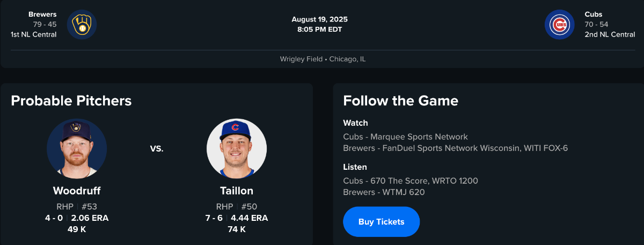The height and width of the screenshot is (245, 644).
Task: Click the Follow the Game heading
Action: point(401,100)
